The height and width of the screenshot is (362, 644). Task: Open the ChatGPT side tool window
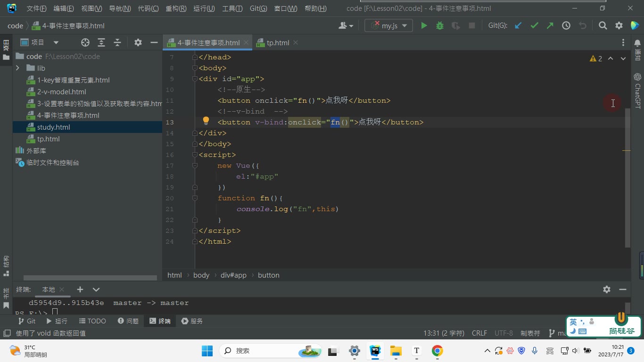click(637, 90)
